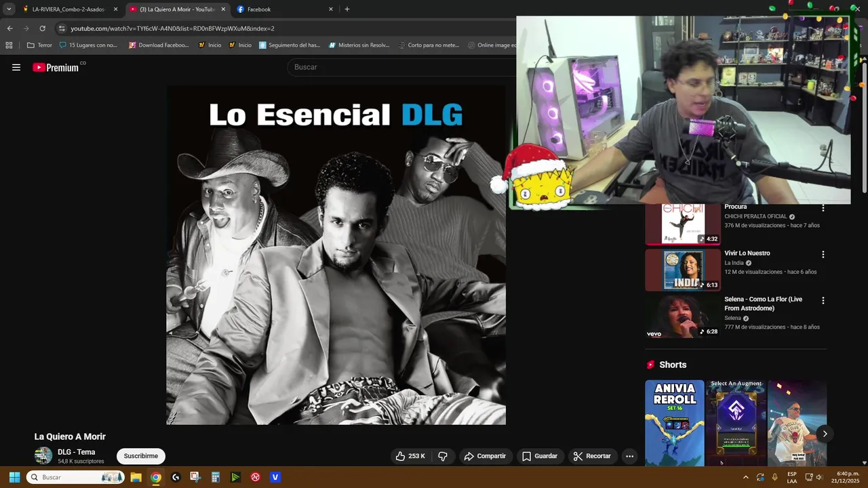Open Selena - Como La Flor title link
Viewport: 868px width, 488px height.
point(763,304)
